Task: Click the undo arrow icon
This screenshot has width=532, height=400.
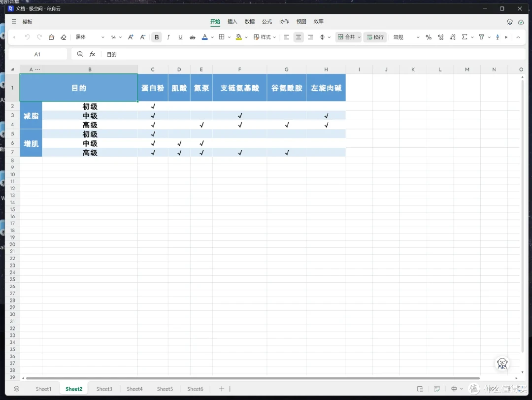Action: 27,37
